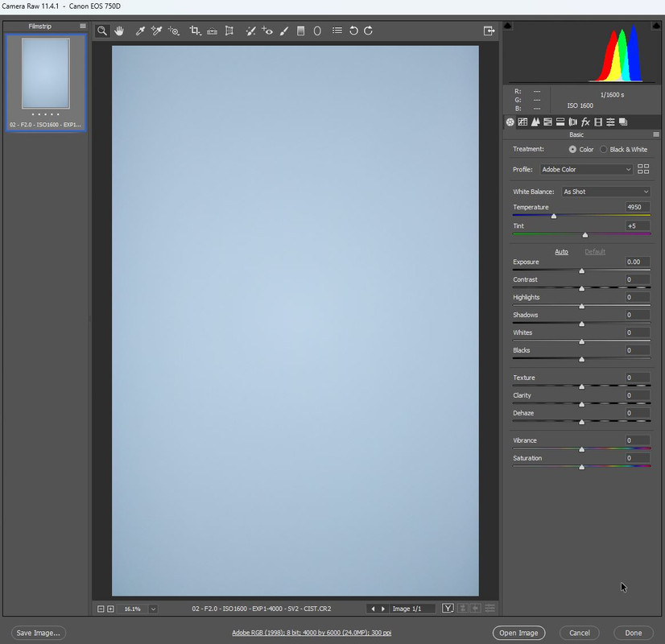
Task: Zoom in with the plus button
Action: click(x=110, y=609)
